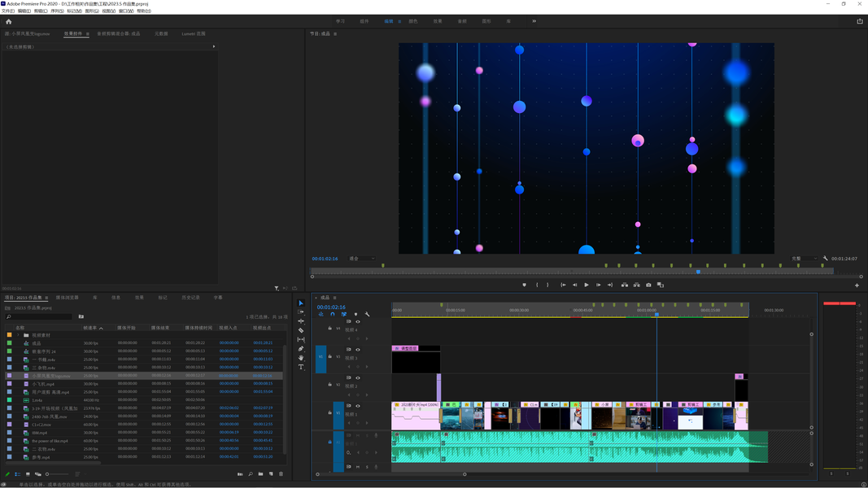The height and width of the screenshot is (488, 868).
Task: Toggle the V3 track eye visibility
Action: pos(358,350)
